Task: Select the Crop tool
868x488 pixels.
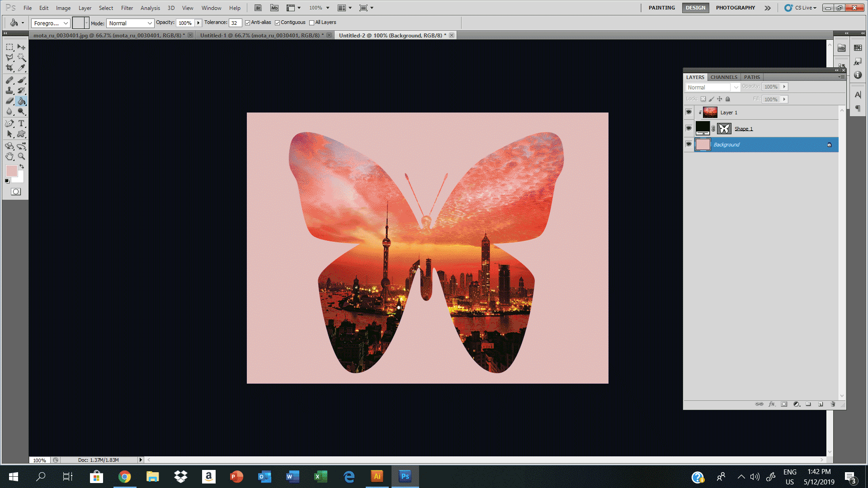Action: coord(9,68)
